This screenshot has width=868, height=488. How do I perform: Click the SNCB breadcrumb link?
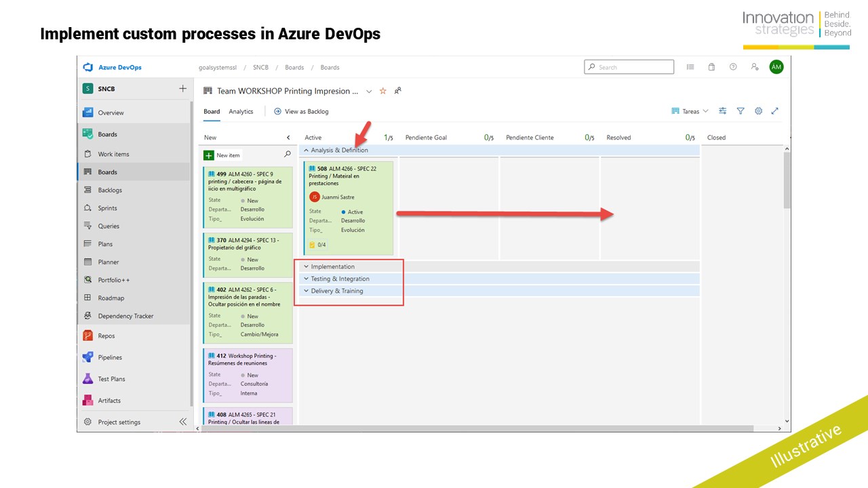260,67
